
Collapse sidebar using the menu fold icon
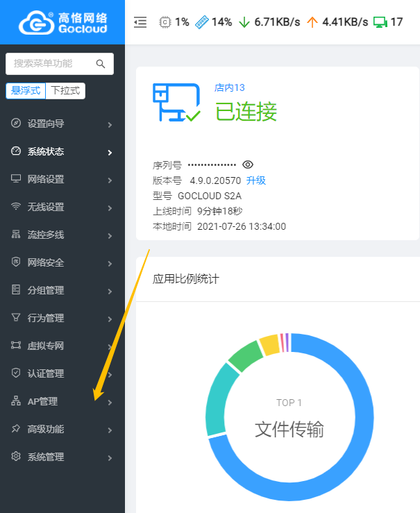140,22
